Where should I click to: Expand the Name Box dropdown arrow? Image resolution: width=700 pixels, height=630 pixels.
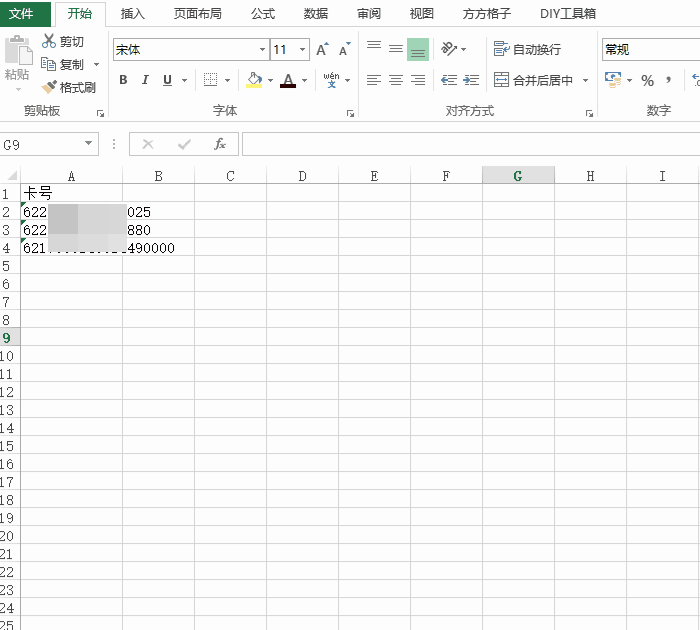point(88,143)
